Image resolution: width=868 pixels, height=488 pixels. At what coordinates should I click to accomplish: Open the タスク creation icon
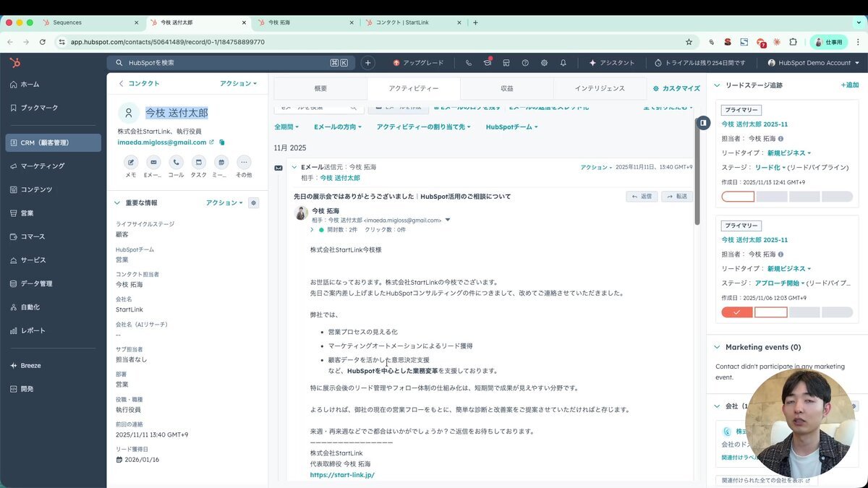coord(199,162)
